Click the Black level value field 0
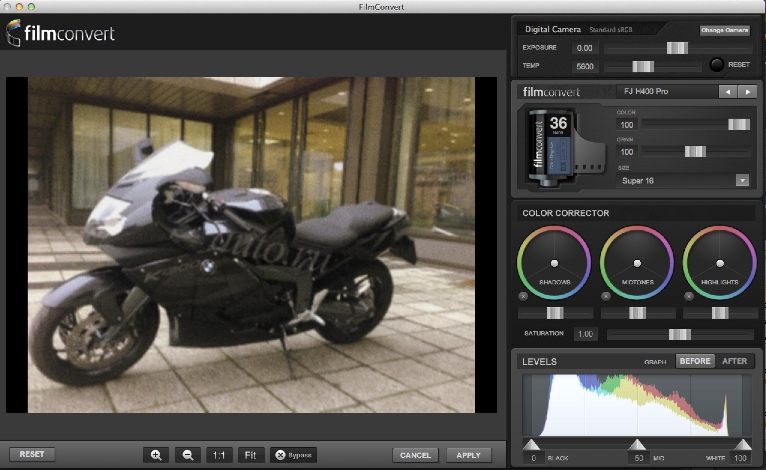 (x=533, y=458)
